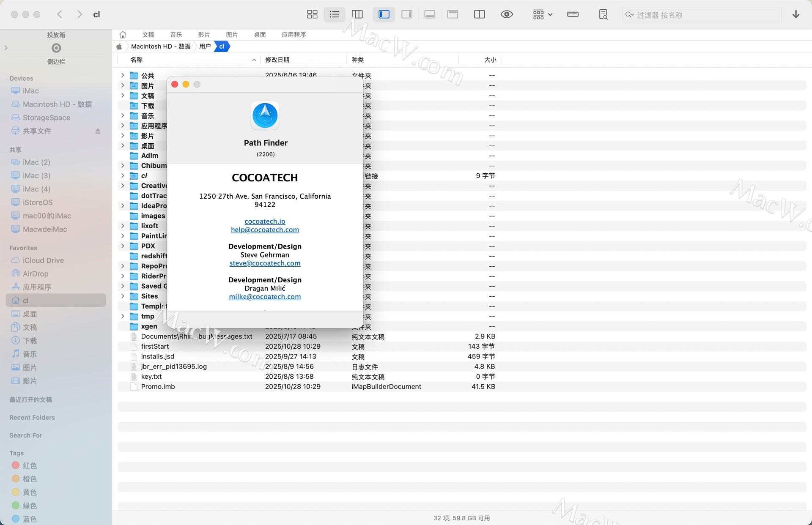
Task: Open the cocoatech.io link
Action: 265,221
